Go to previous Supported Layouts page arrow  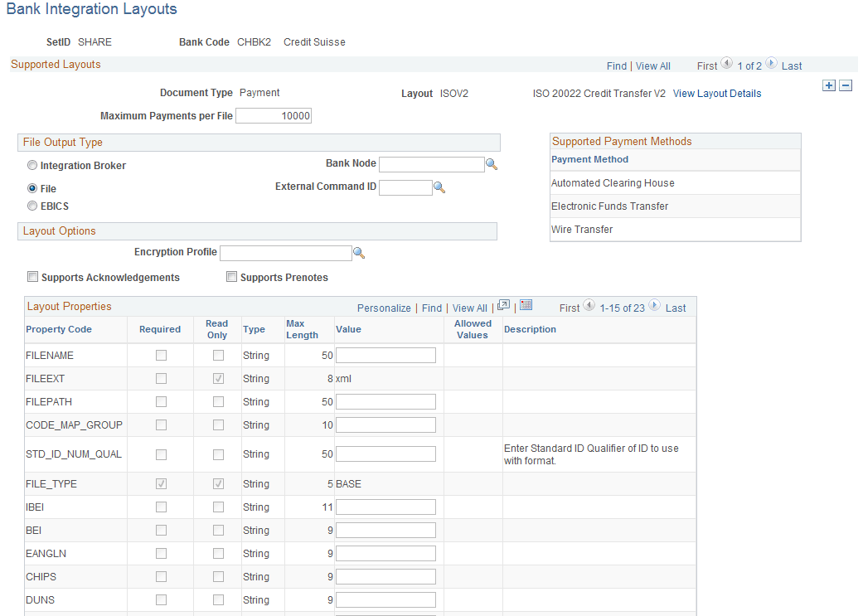pyautogui.click(x=726, y=64)
